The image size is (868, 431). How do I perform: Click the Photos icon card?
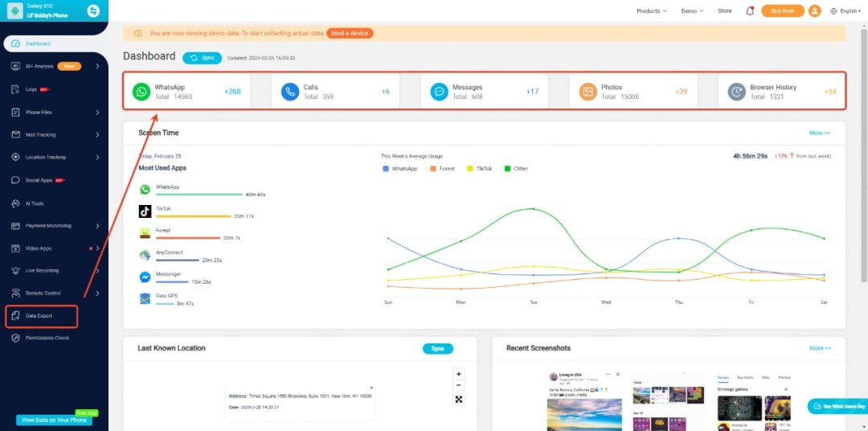tap(588, 92)
